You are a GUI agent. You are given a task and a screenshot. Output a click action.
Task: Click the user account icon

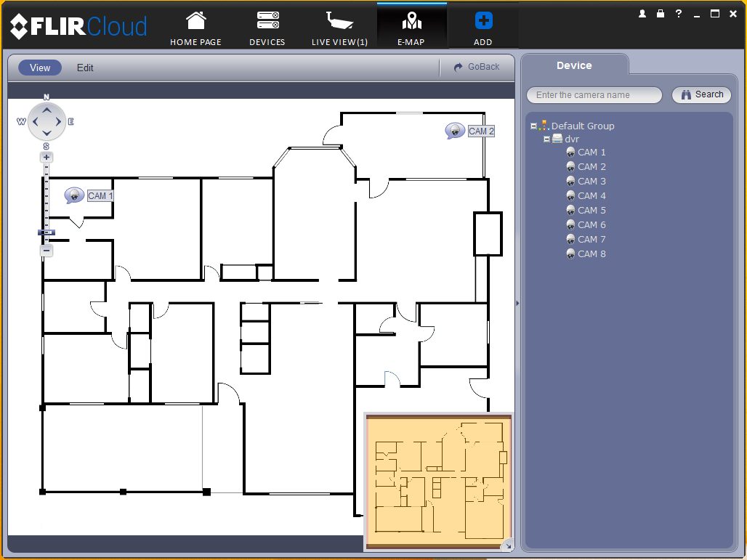click(642, 14)
